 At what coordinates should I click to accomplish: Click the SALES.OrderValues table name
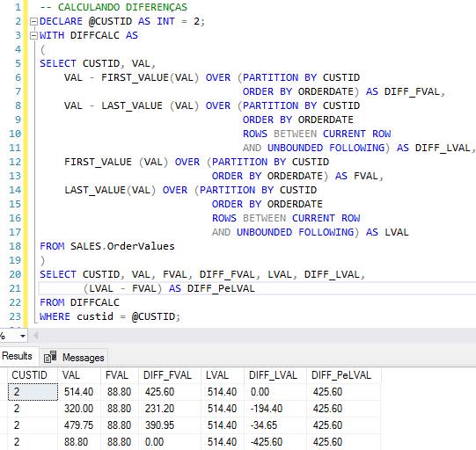point(122,246)
